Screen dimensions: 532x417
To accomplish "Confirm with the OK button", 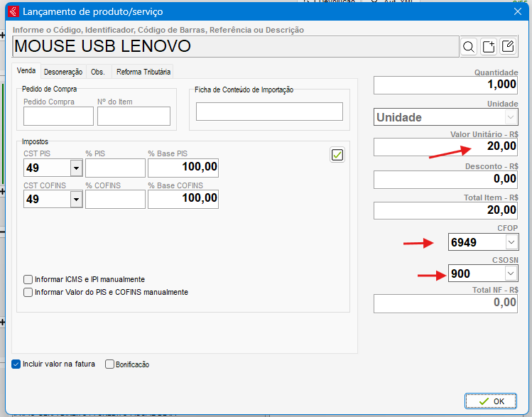I will [x=491, y=401].
